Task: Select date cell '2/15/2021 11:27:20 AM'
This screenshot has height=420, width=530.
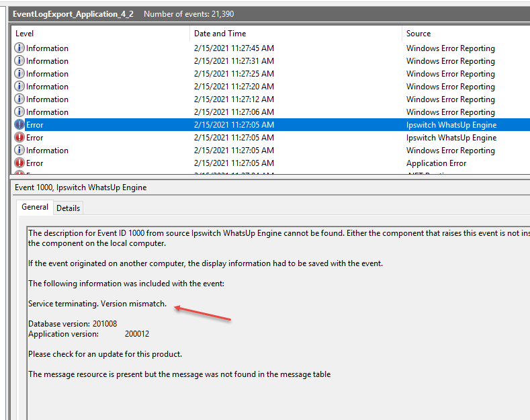Action: coord(234,87)
